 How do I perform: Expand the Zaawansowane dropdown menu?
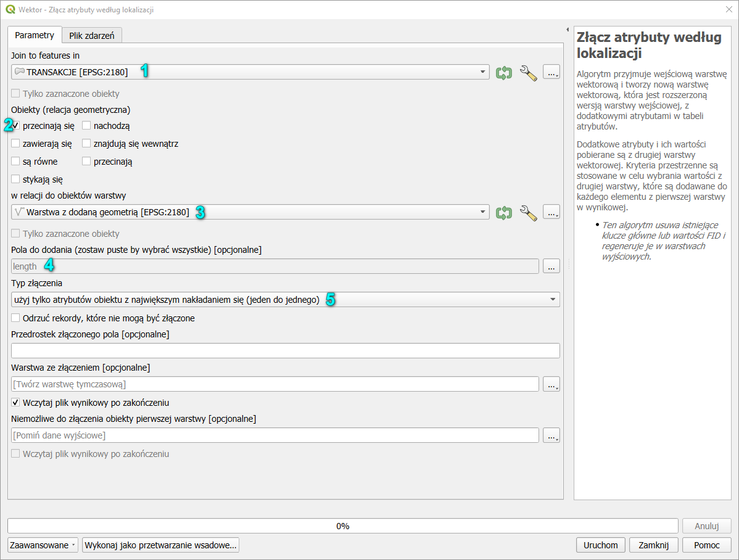[x=43, y=545]
